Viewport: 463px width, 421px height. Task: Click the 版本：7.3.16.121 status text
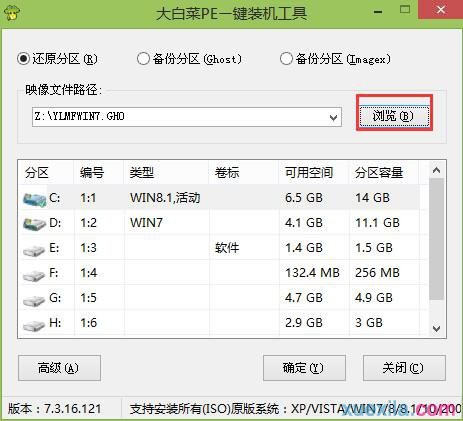tap(54, 409)
